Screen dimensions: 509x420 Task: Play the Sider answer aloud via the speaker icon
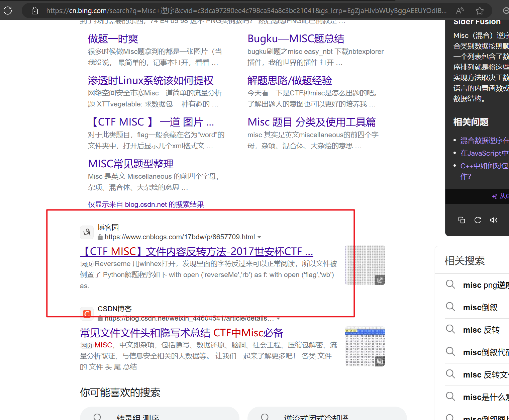click(494, 220)
